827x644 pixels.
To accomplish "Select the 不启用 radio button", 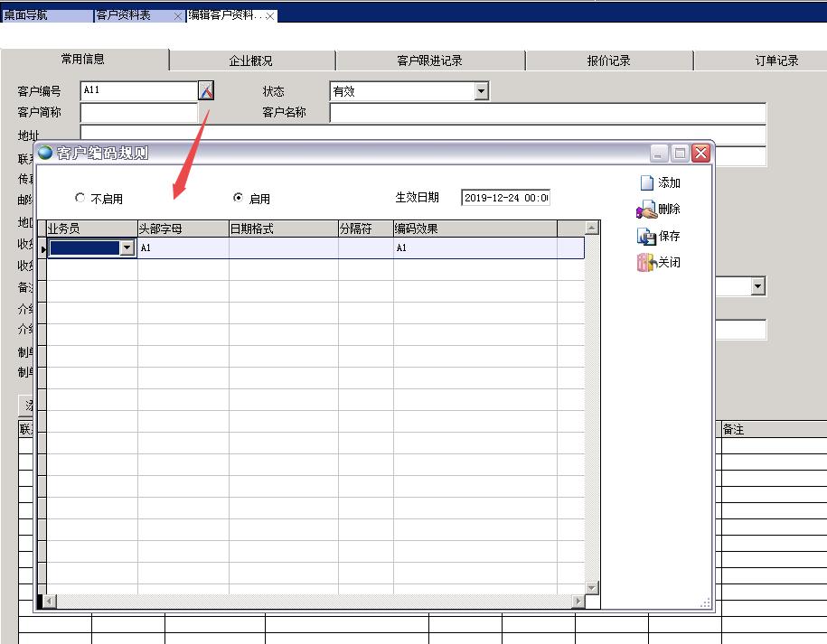I will click(80, 198).
